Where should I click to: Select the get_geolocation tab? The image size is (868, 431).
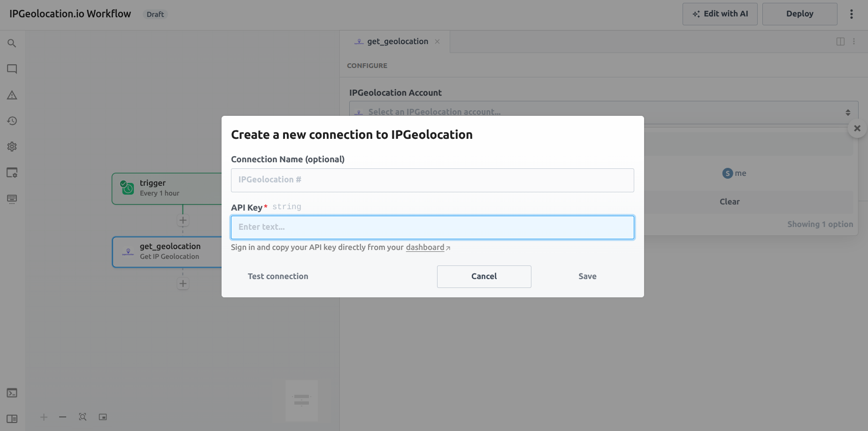click(x=397, y=42)
